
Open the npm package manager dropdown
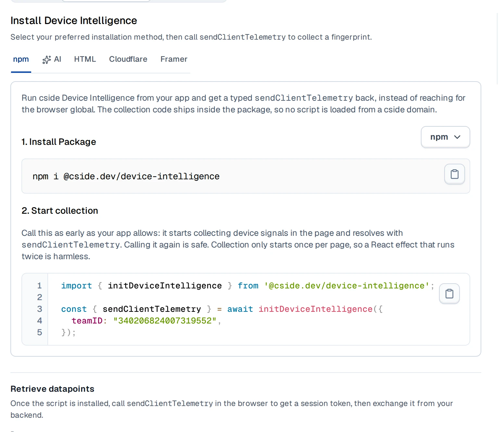click(x=445, y=137)
